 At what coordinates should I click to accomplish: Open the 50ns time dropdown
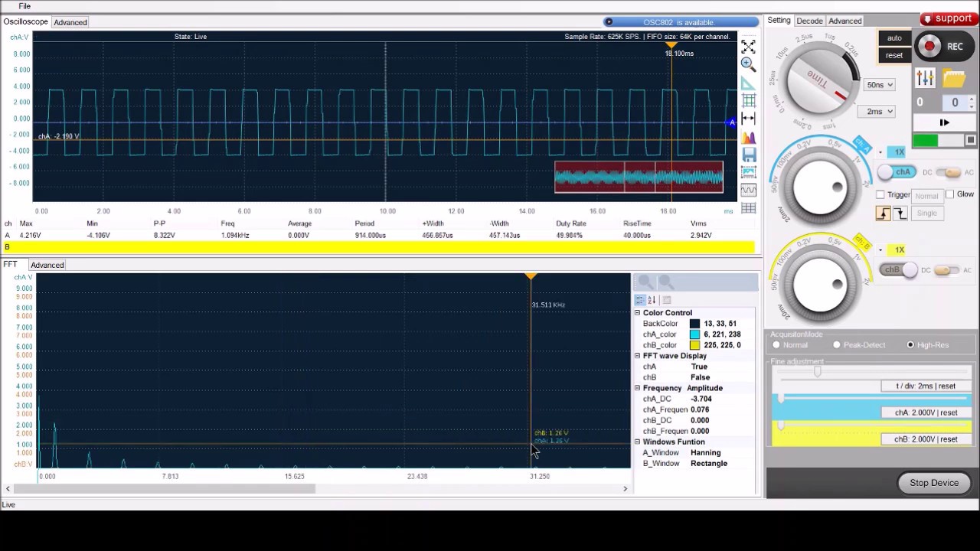click(880, 85)
